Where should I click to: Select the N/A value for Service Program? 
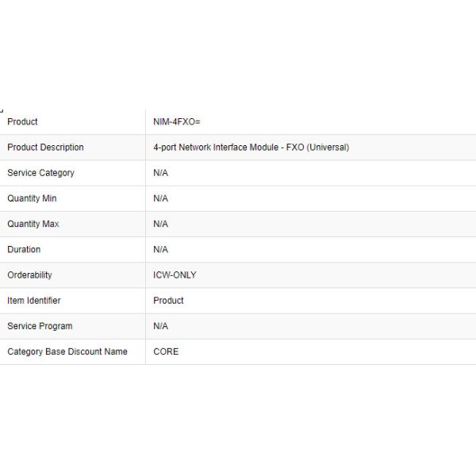[x=160, y=326]
